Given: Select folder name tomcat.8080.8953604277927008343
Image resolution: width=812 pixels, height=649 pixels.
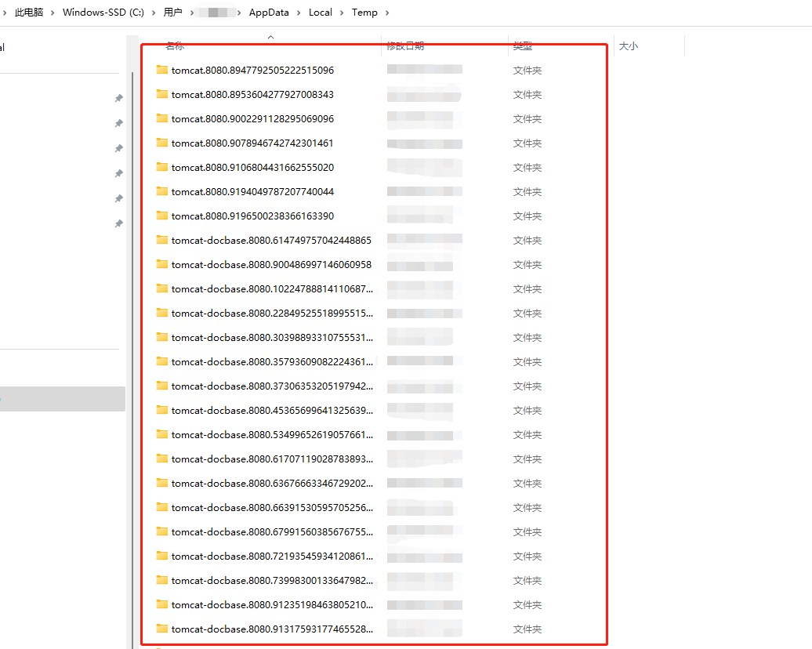Looking at the screenshot, I should (252, 94).
